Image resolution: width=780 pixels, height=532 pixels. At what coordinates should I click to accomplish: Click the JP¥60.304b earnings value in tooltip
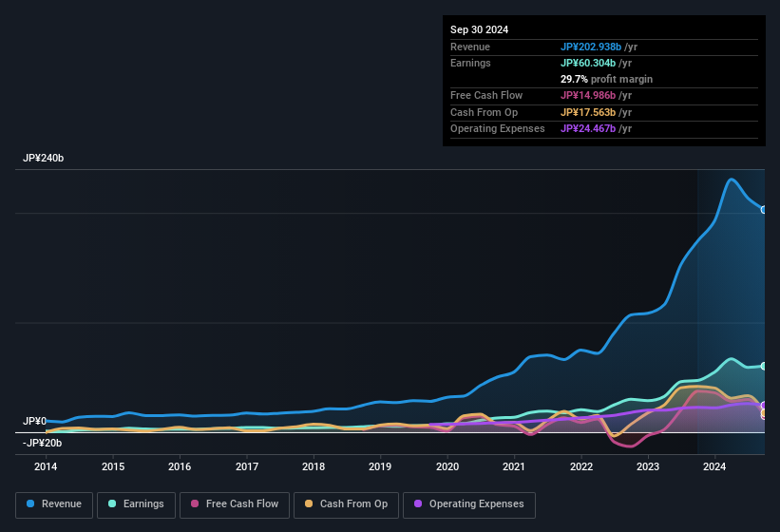589,63
